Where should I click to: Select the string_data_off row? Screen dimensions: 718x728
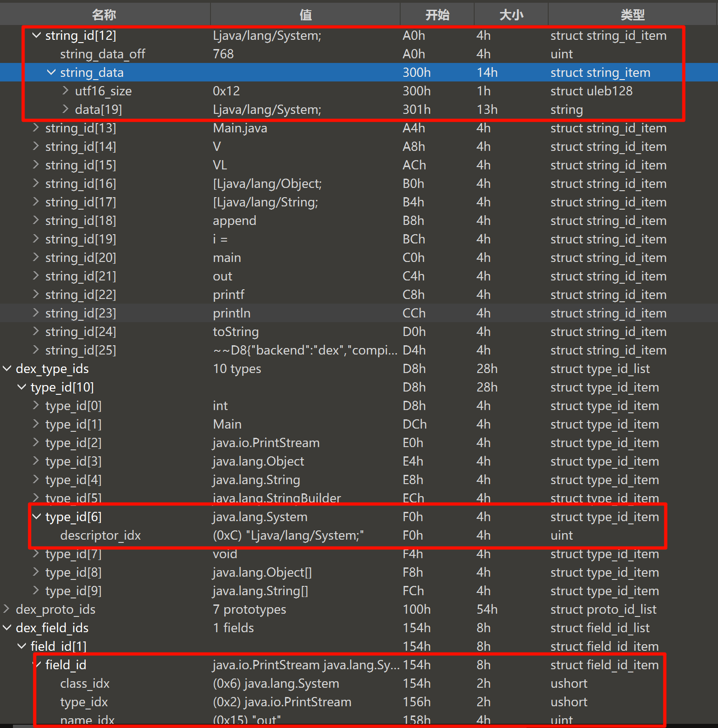pyautogui.click(x=103, y=54)
